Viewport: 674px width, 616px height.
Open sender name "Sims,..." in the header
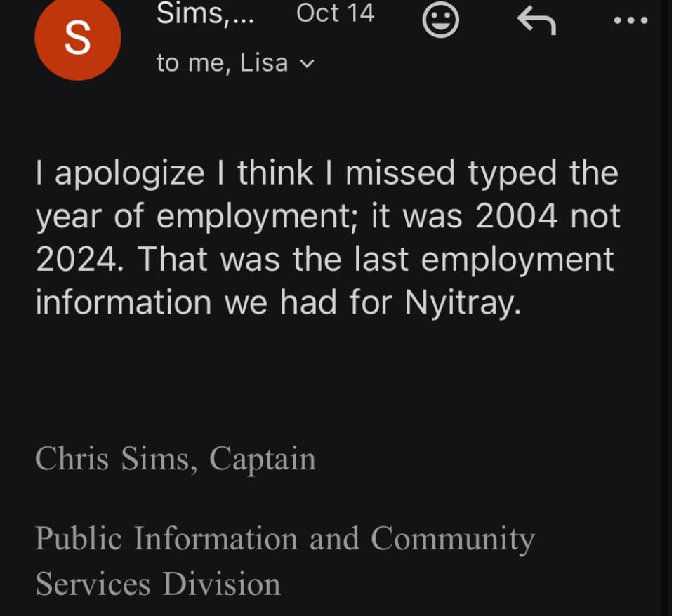(205, 13)
